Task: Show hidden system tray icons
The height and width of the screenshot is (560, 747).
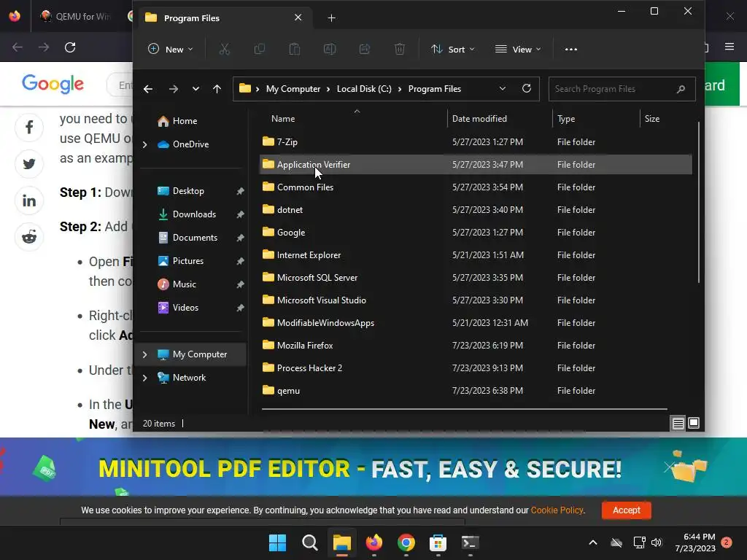Action: 593,542
